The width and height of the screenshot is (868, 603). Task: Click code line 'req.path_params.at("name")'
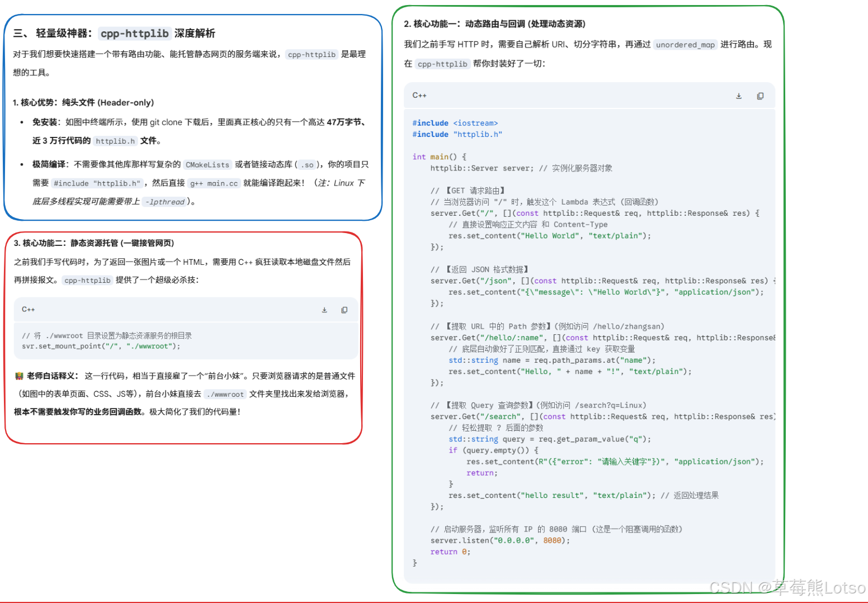click(x=552, y=360)
